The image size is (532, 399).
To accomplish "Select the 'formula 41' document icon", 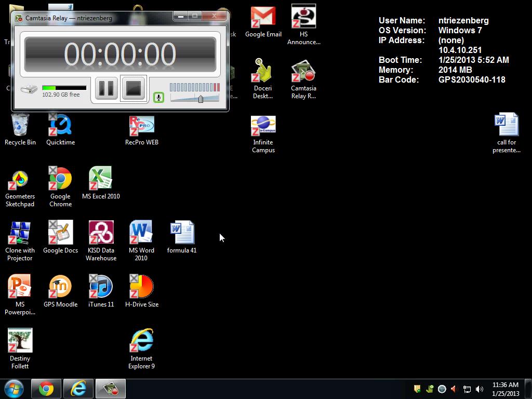I will (x=182, y=237).
